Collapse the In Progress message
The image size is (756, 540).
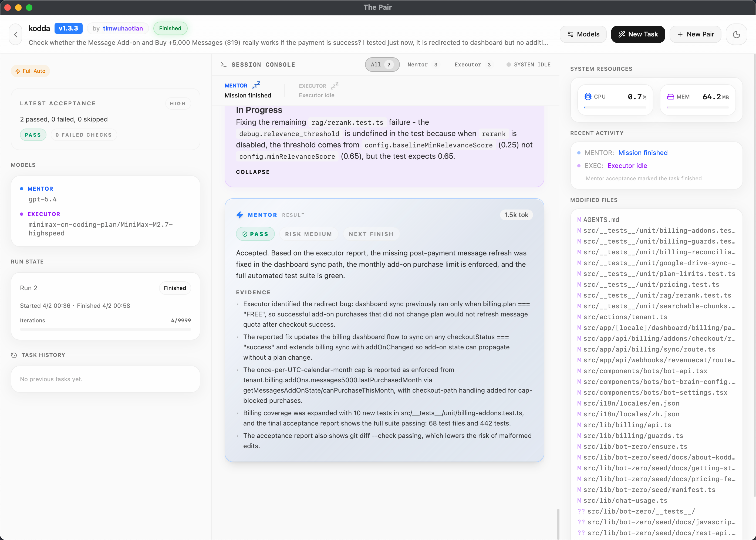pyautogui.click(x=253, y=172)
